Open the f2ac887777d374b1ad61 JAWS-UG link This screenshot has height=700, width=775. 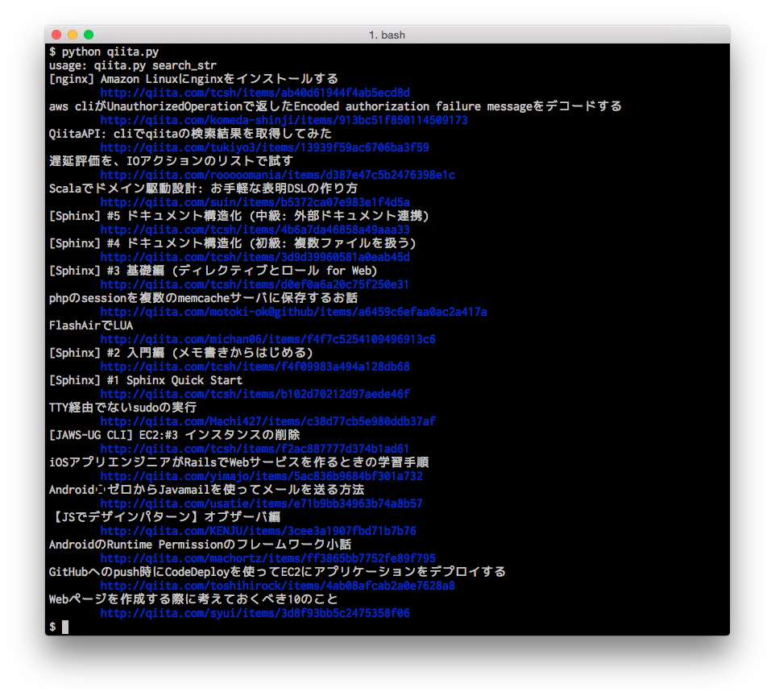tap(255, 449)
